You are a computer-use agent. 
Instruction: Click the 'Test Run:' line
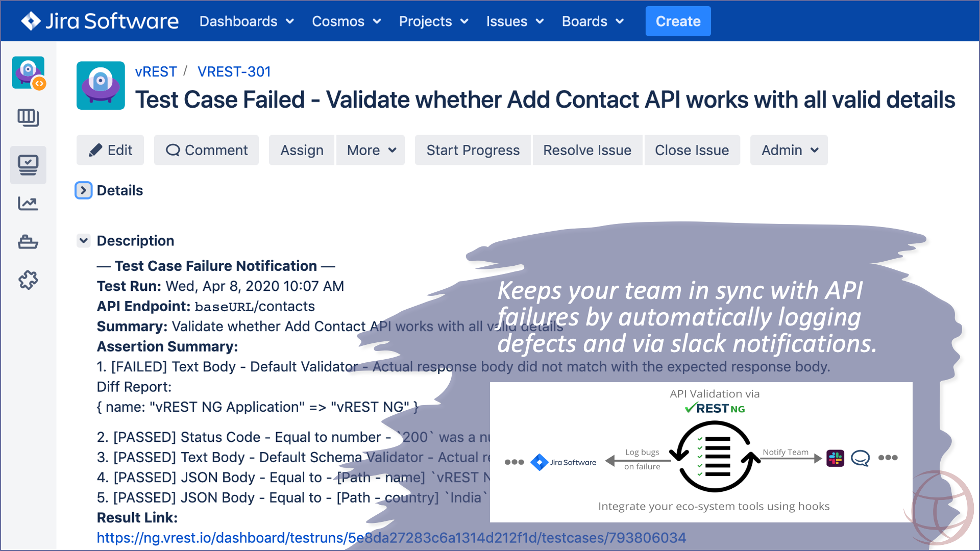[x=220, y=286]
